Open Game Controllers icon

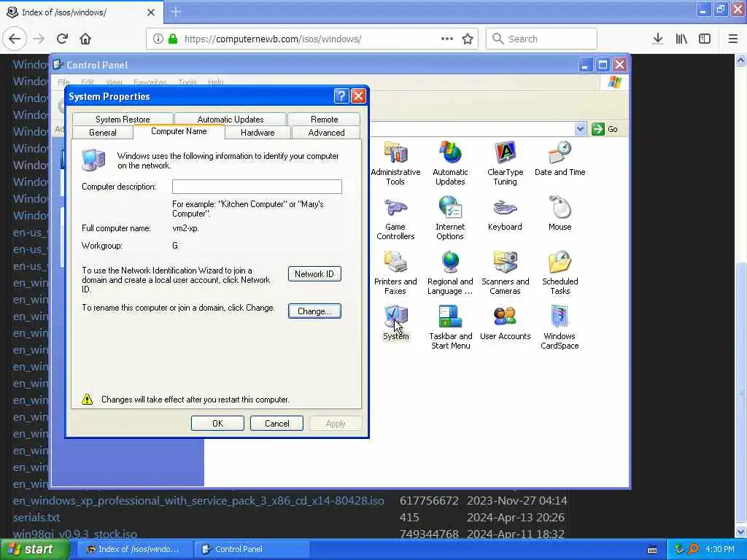(x=395, y=218)
